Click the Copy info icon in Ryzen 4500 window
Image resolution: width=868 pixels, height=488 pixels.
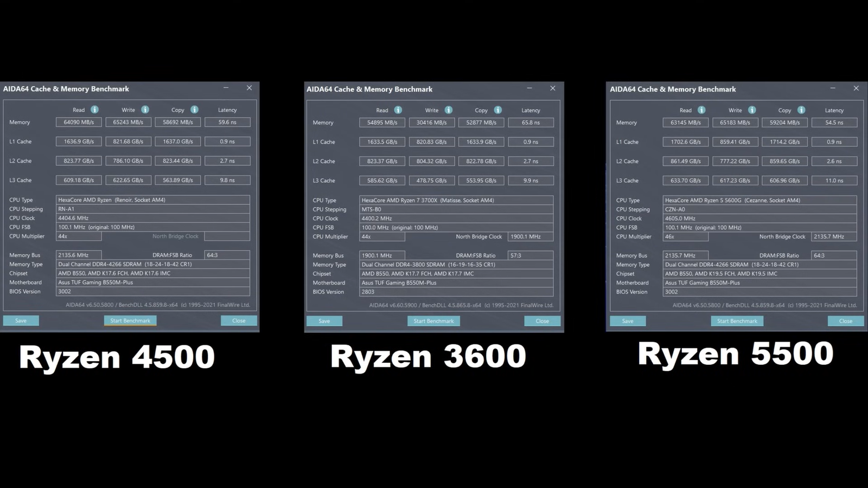(194, 110)
